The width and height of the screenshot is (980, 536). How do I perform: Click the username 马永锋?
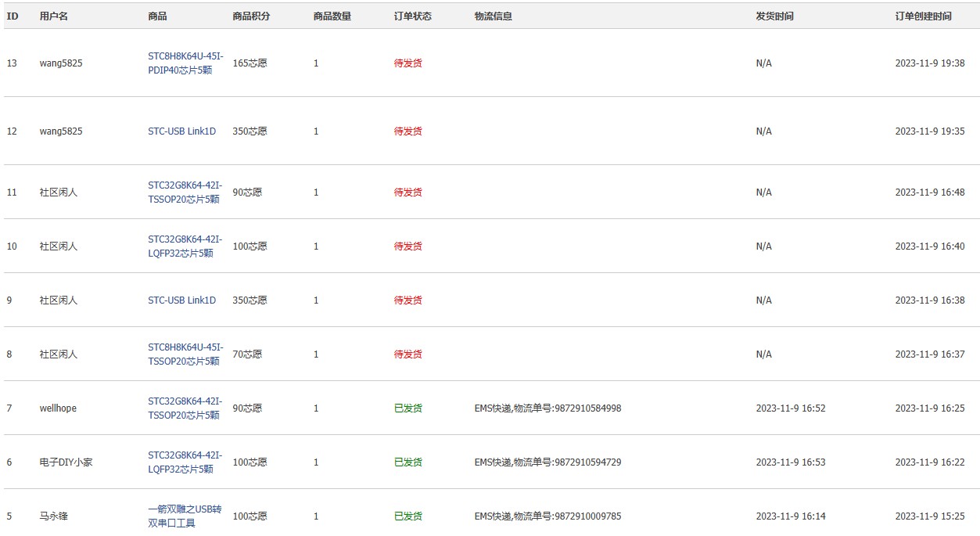[54, 516]
